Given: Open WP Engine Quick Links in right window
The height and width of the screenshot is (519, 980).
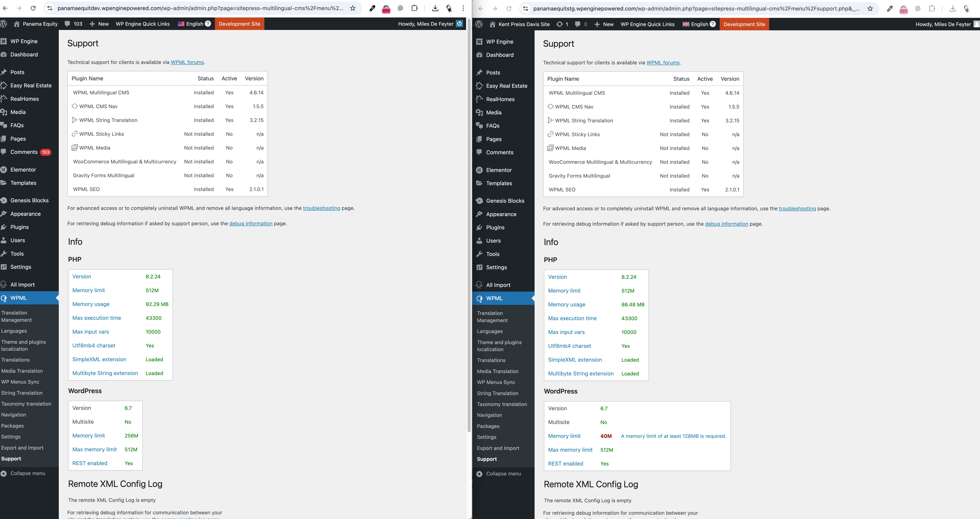Looking at the screenshot, I should pos(647,24).
